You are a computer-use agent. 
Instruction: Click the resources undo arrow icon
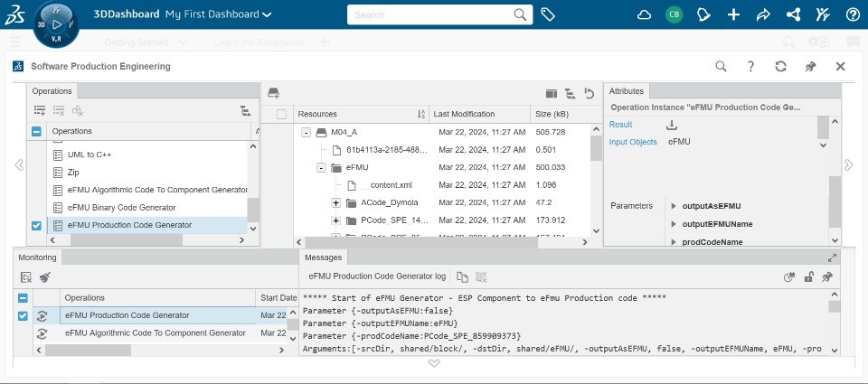click(x=589, y=93)
